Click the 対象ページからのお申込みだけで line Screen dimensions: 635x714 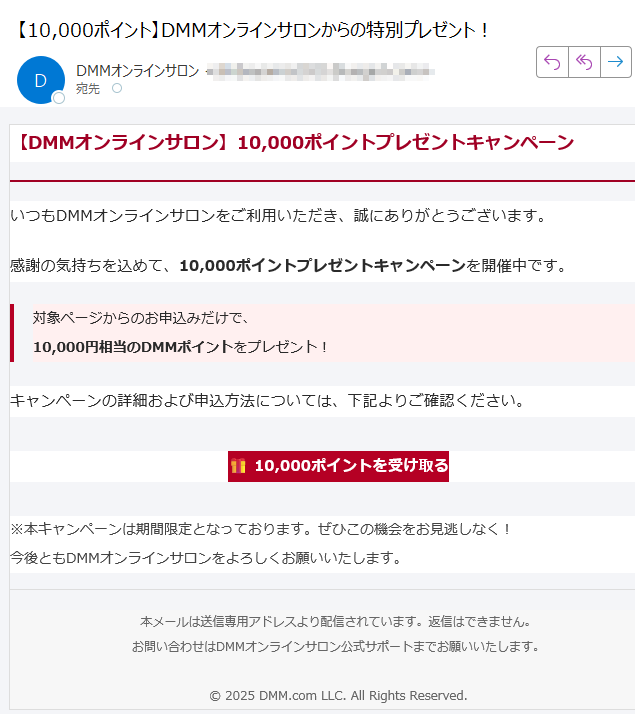pyautogui.click(x=140, y=318)
